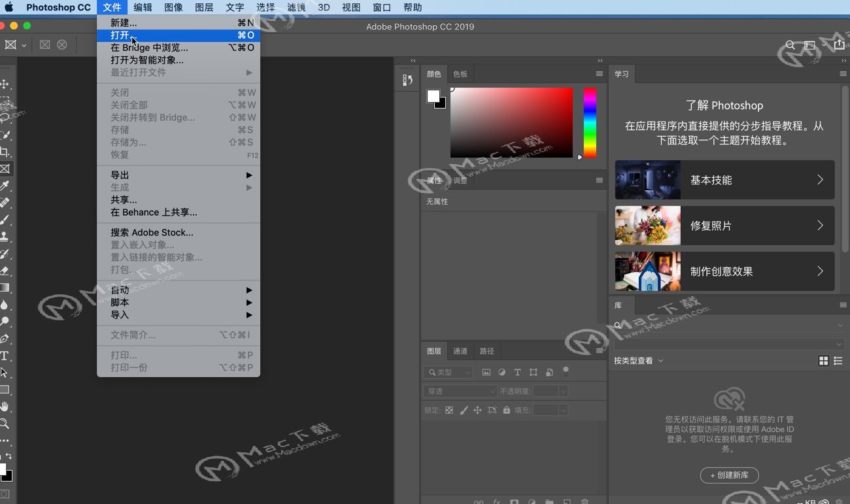Toggle lock artboard nesting icon

pyautogui.click(x=492, y=410)
